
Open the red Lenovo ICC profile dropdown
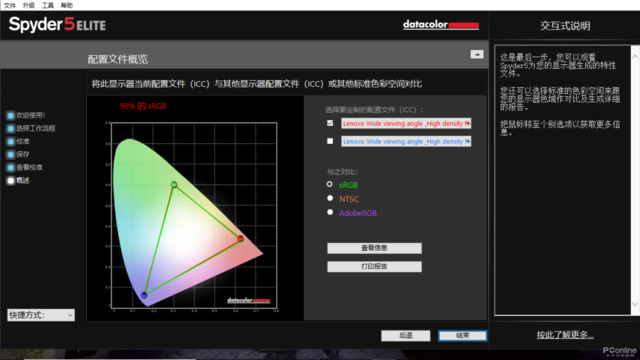click(406, 123)
